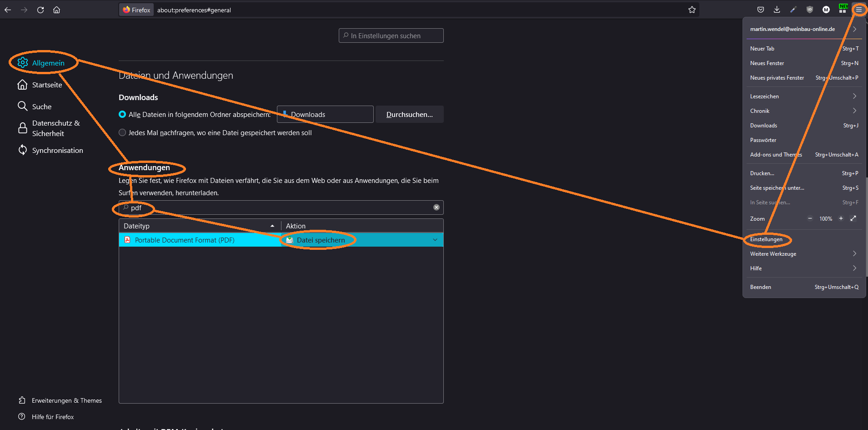Viewport: 868px width, 430px height.
Task: Expand the Weitere Werkzeuge submenu
Action: pos(803,254)
